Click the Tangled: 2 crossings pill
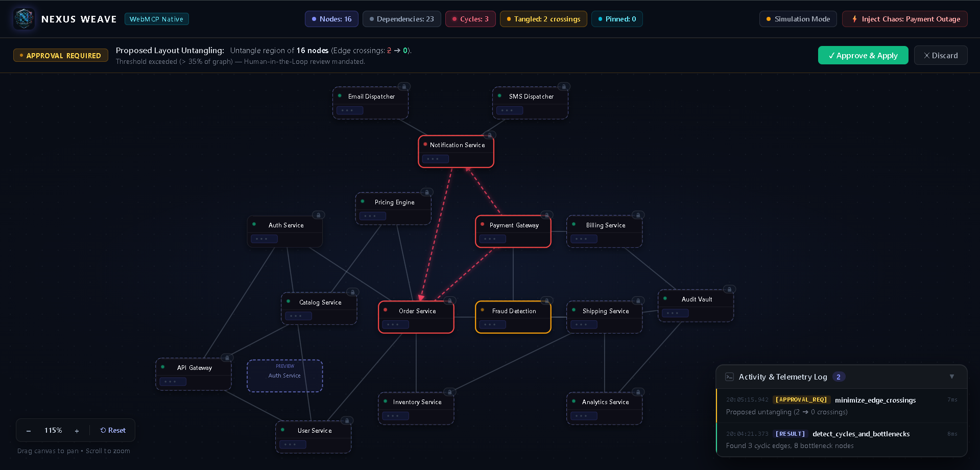This screenshot has height=470, width=980. pos(543,19)
